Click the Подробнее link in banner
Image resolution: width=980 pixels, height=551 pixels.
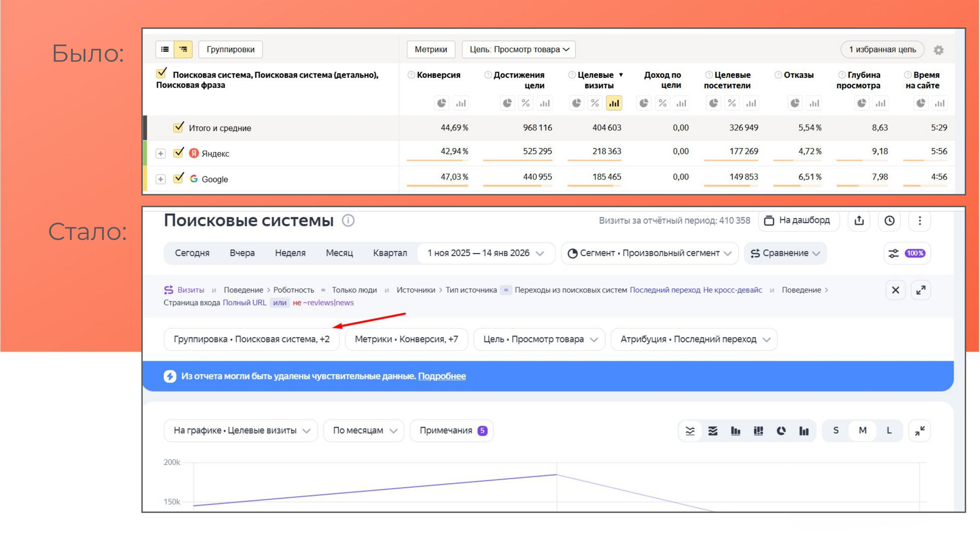[x=442, y=376]
